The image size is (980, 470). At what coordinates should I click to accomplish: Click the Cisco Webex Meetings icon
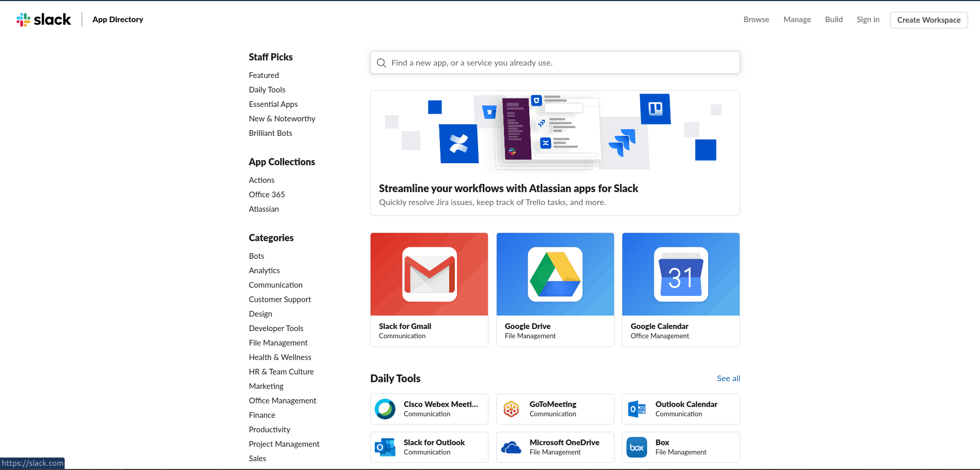tap(385, 409)
